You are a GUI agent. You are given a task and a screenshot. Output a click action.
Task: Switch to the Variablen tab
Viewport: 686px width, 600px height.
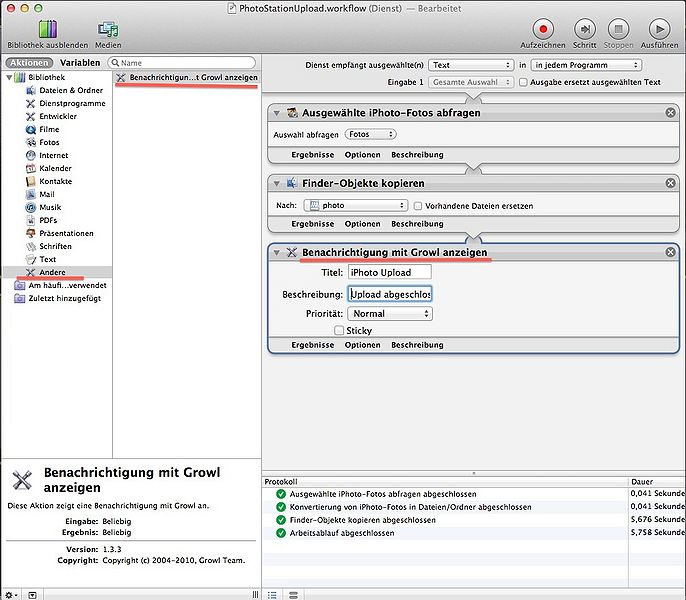80,63
